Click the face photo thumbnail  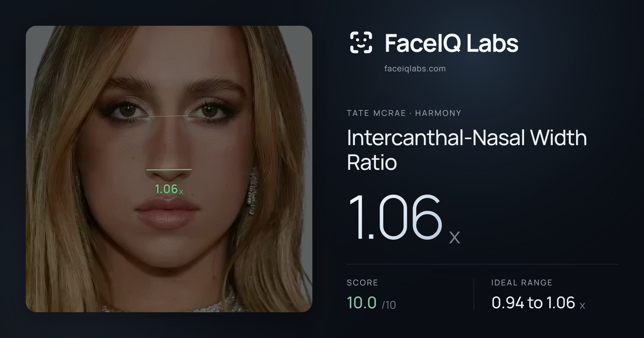click(x=169, y=169)
